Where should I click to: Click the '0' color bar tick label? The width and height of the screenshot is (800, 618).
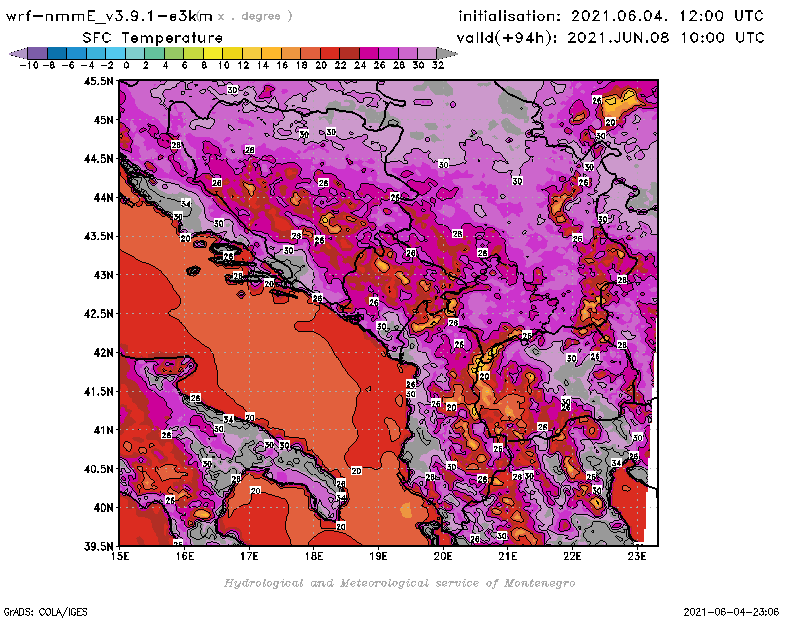coord(126,65)
